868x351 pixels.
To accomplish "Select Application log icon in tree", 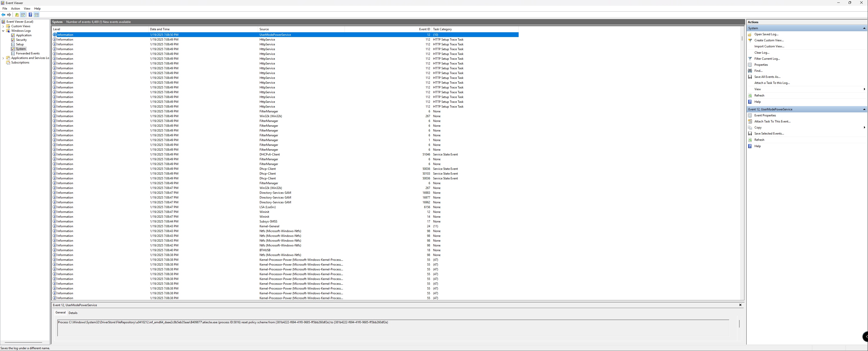I will [13, 35].
